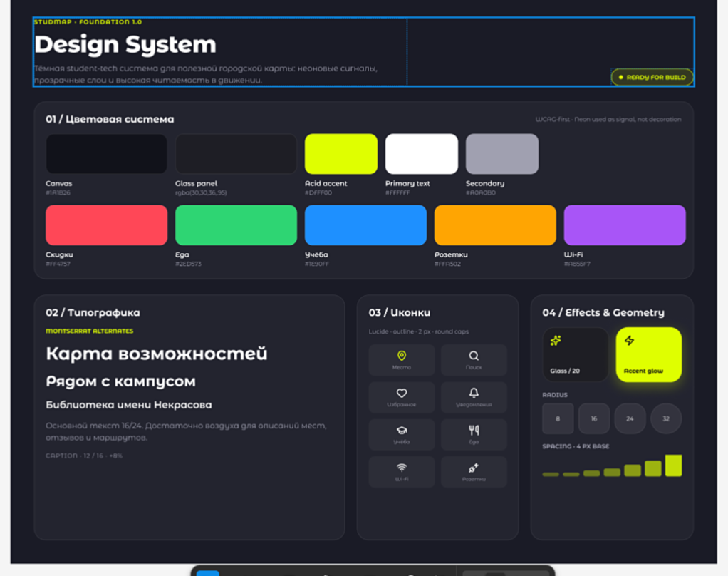Select the 01 / Цветовая система heading
Viewport: 728px width, 576px height.
pos(110,119)
